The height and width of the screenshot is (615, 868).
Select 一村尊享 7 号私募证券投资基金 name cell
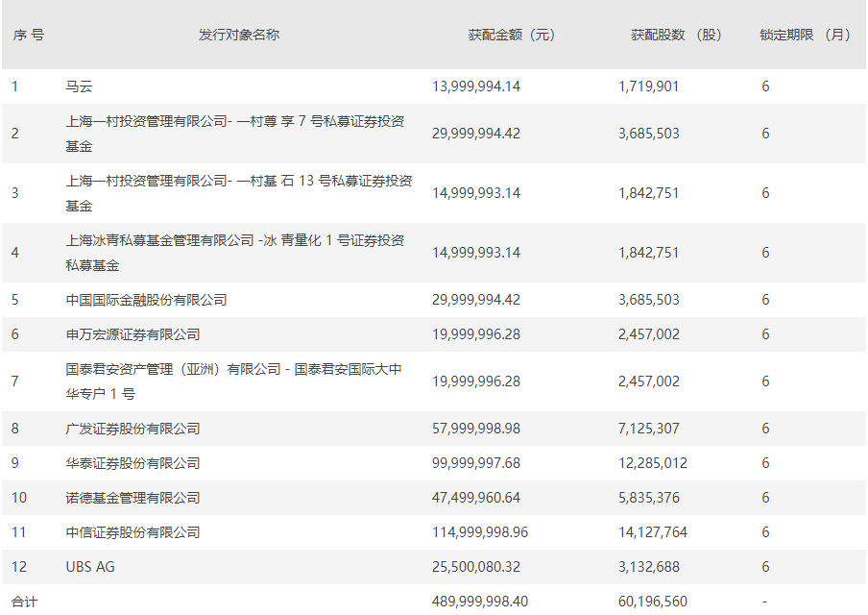tap(235, 134)
